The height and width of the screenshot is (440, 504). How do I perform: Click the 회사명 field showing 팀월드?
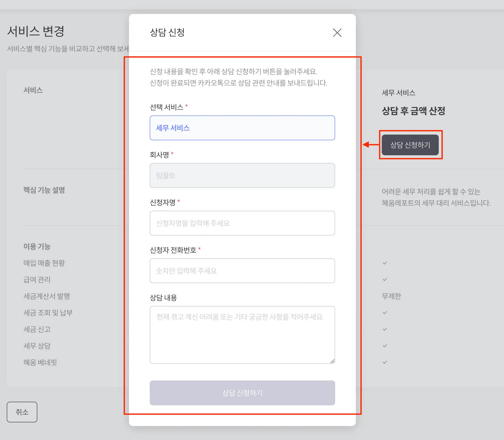[x=242, y=175]
